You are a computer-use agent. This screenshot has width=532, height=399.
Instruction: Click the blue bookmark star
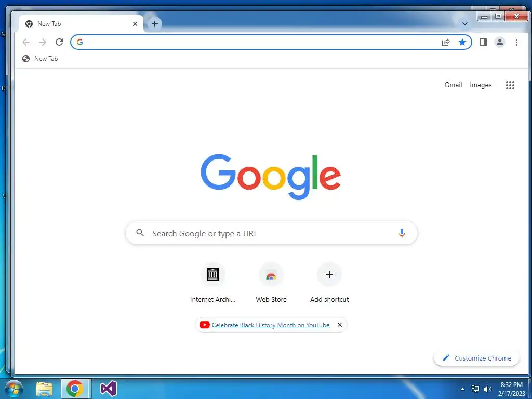tap(462, 42)
